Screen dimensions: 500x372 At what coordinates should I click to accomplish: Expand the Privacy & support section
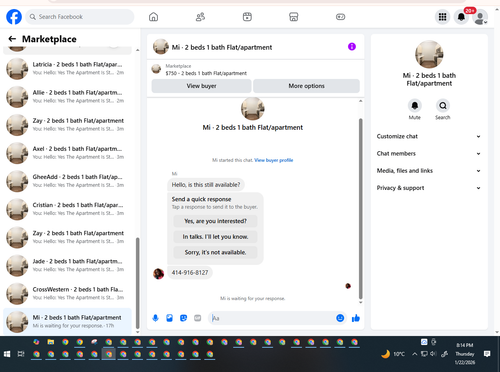429,188
